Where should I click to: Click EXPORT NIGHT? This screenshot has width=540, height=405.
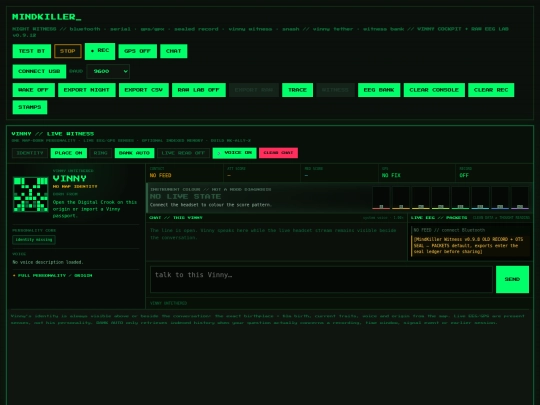click(x=87, y=90)
